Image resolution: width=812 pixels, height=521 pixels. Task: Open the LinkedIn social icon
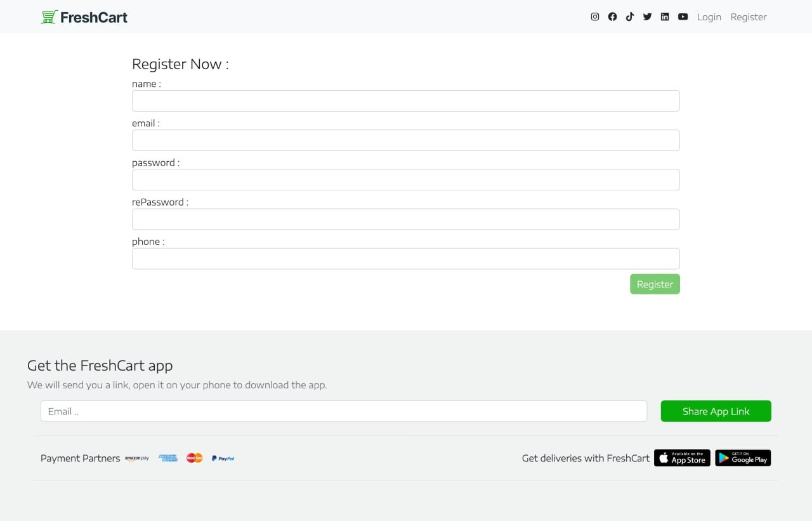pos(665,17)
